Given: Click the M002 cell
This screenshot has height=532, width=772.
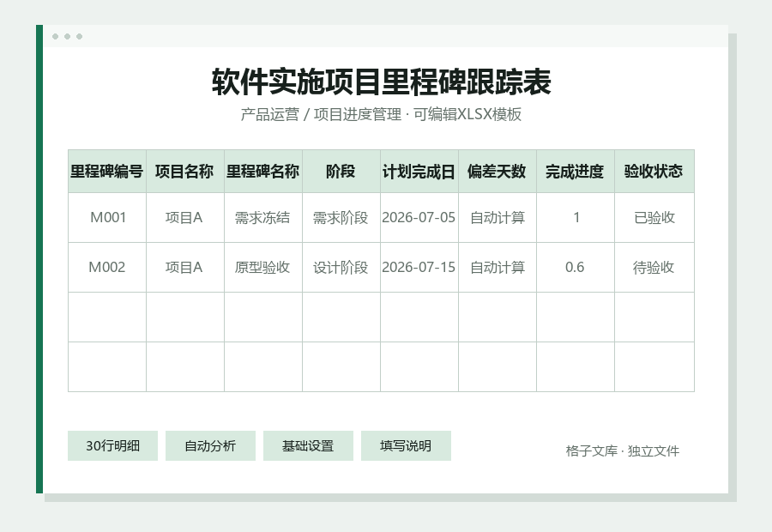Looking at the screenshot, I should (107, 268).
